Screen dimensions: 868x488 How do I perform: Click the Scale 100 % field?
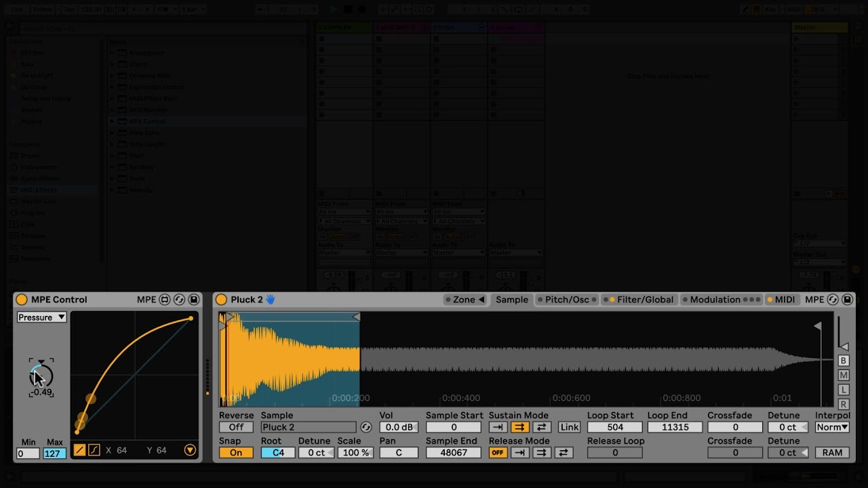click(355, 453)
